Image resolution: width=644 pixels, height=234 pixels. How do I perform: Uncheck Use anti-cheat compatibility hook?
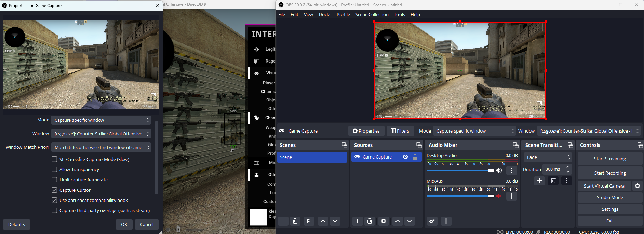[54, 200]
